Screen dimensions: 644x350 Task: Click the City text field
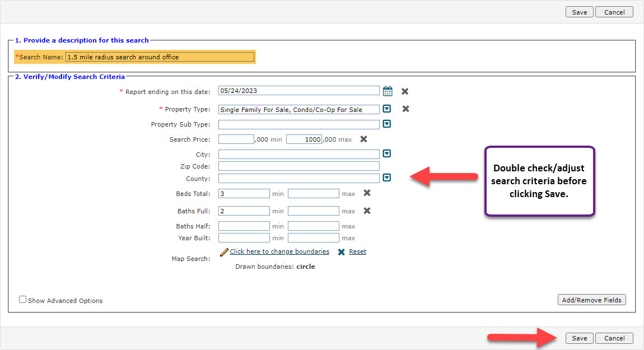298,154
